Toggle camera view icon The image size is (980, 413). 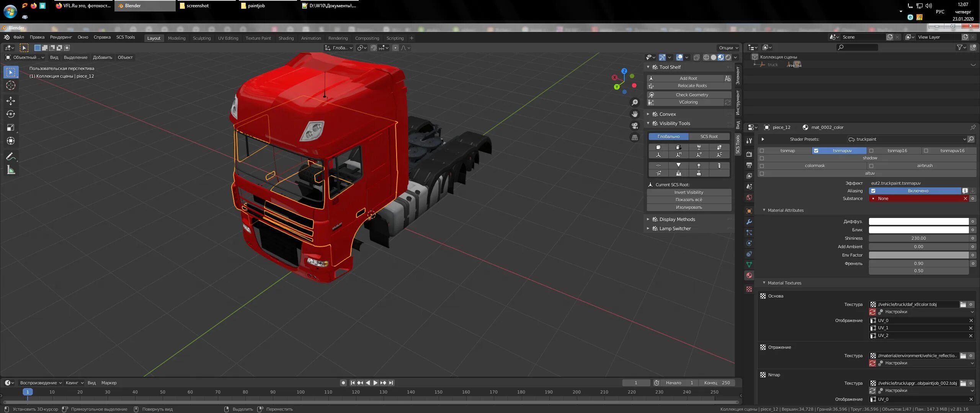pyautogui.click(x=635, y=126)
